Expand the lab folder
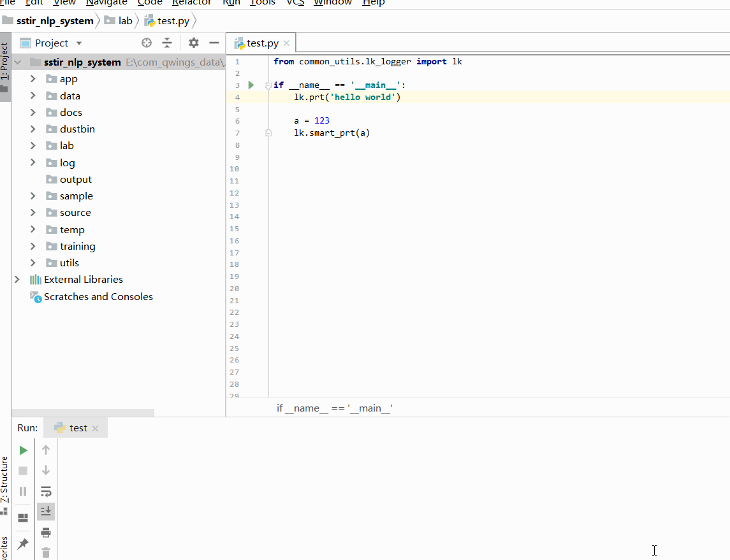 click(33, 146)
